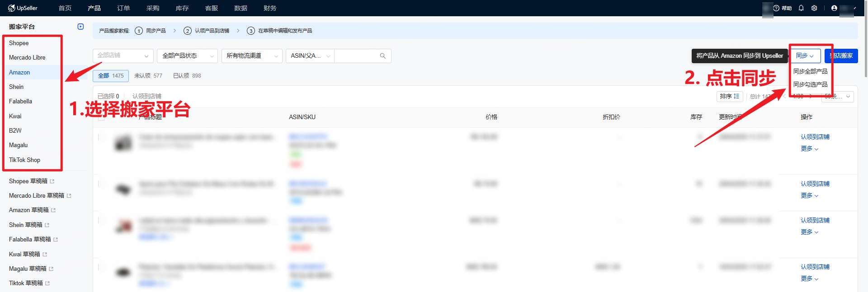The width and height of the screenshot is (868, 292).
Task: Click the third product thumbnail image
Action: click(123, 226)
